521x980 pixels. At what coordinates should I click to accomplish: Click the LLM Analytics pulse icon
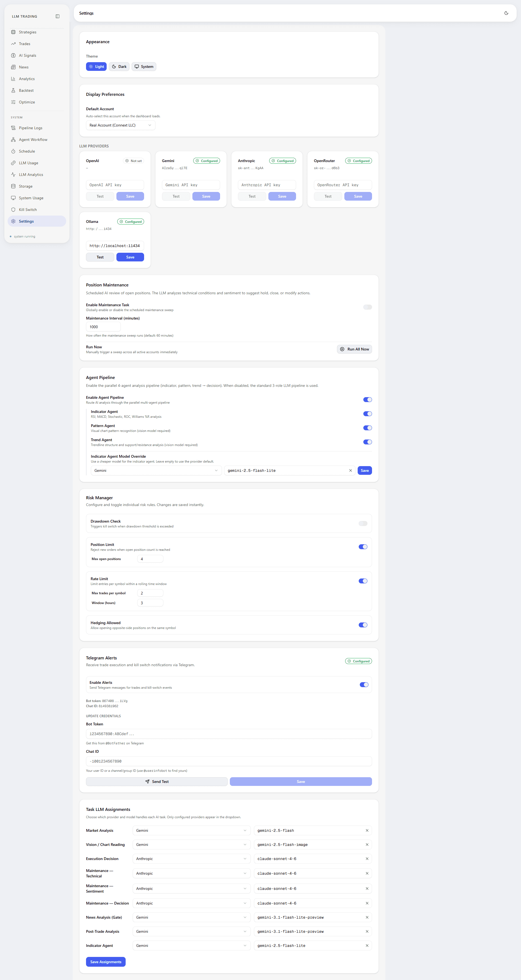point(13,175)
